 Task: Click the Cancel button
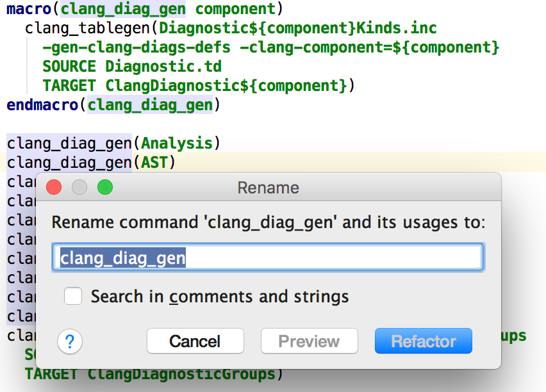click(195, 341)
